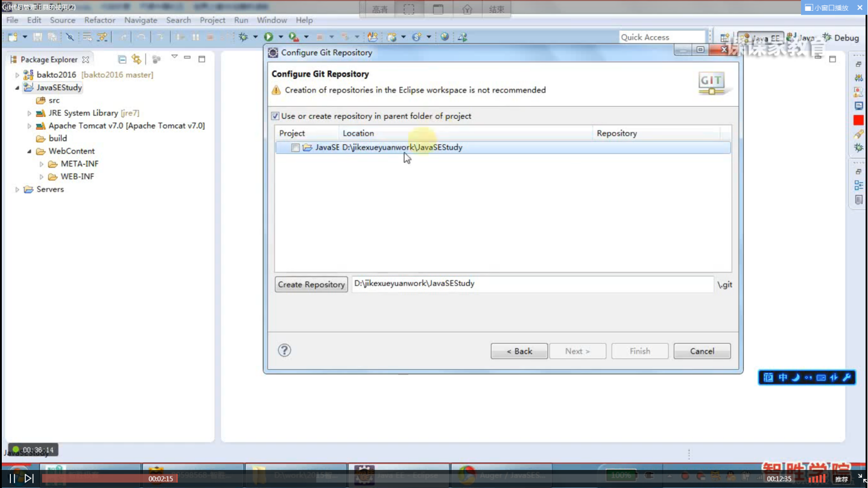The image size is (868, 488).
Task: Click the New wizard toolbar icon
Action: [12, 37]
